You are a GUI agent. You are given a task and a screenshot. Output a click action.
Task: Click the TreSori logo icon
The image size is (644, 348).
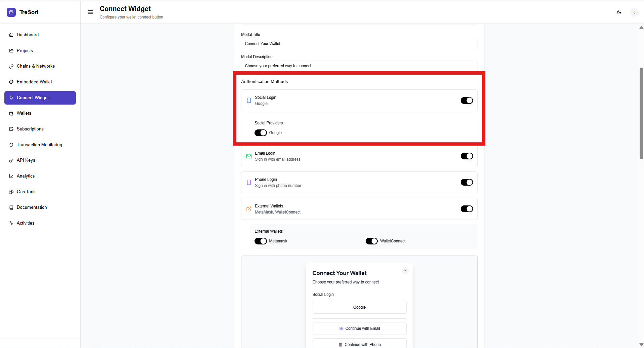pyautogui.click(x=11, y=12)
